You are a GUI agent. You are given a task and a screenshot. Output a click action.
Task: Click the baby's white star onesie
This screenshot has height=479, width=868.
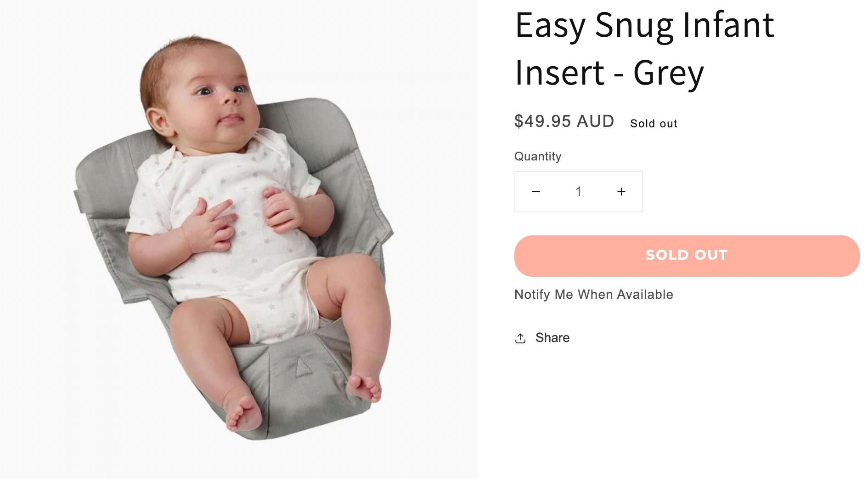click(230, 230)
